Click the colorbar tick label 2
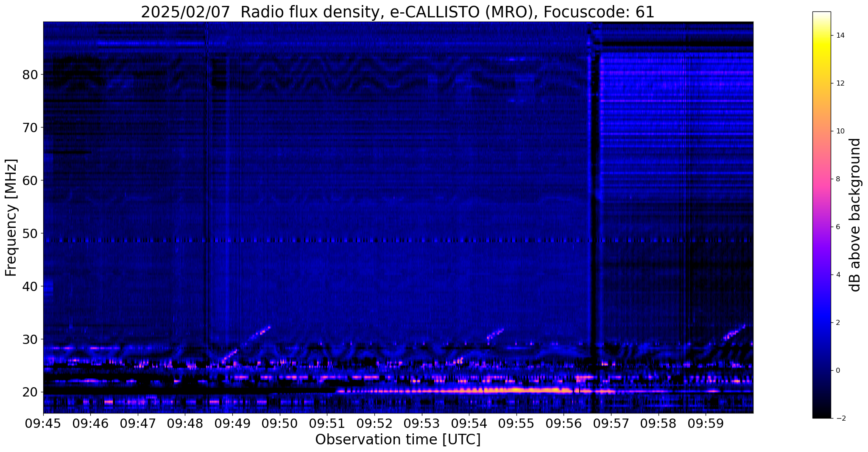The image size is (868, 452). point(837,323)
